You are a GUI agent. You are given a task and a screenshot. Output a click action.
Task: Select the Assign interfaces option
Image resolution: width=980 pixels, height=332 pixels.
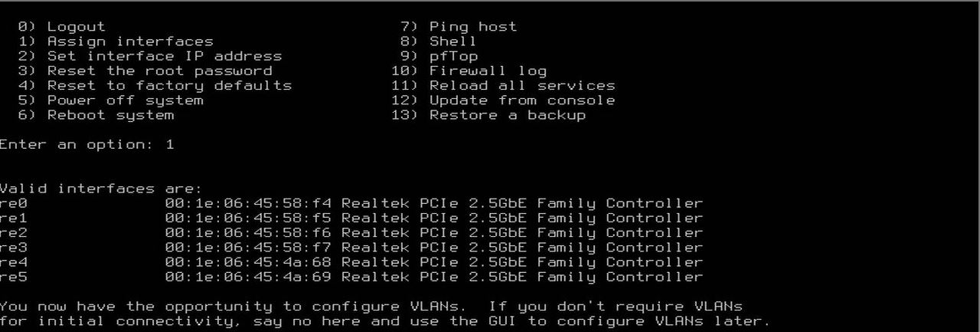point(130,41)
